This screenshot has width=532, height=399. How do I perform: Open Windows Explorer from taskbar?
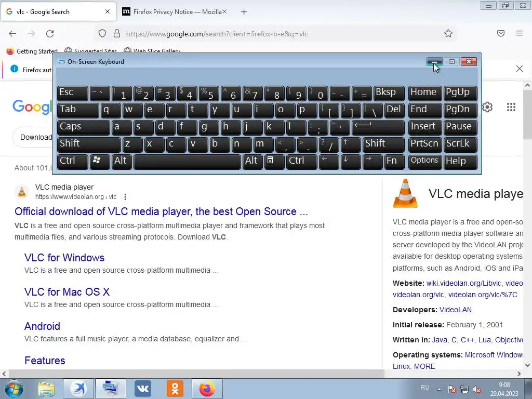click(46, 389)
